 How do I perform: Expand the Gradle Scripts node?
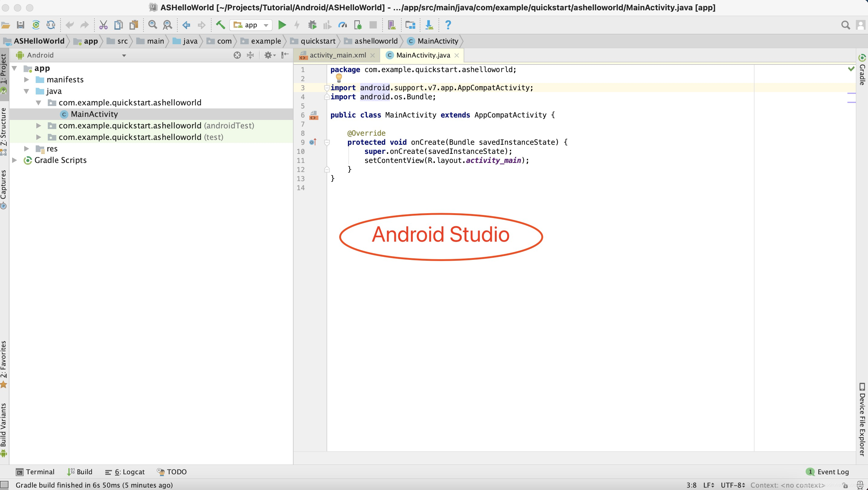point(15,160)
